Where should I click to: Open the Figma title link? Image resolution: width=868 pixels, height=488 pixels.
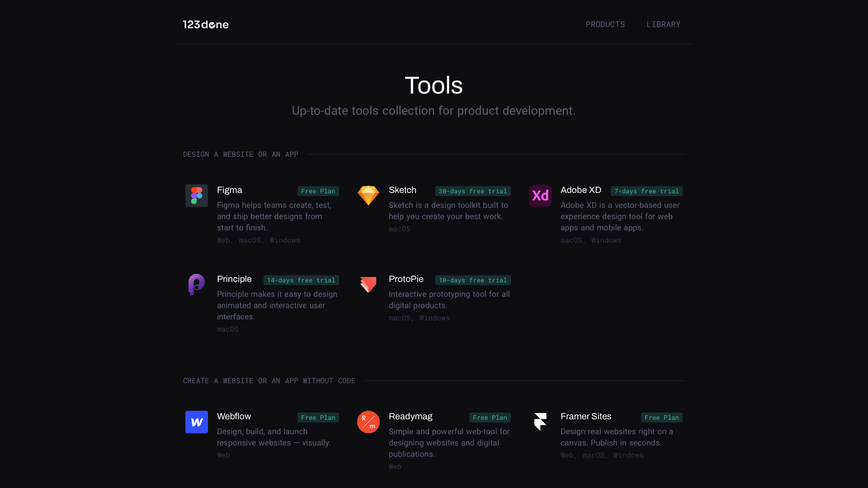229,190
